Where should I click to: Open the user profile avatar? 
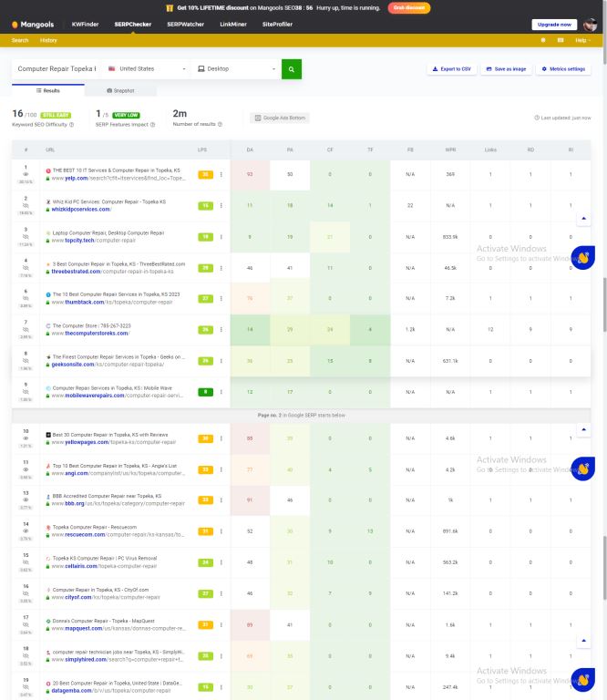click(591, 25)
